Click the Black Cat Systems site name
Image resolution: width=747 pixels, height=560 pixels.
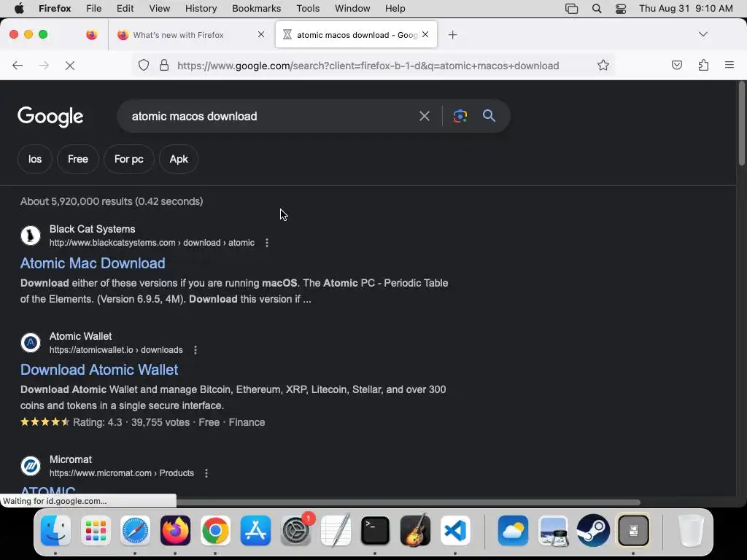click(93, 229)
